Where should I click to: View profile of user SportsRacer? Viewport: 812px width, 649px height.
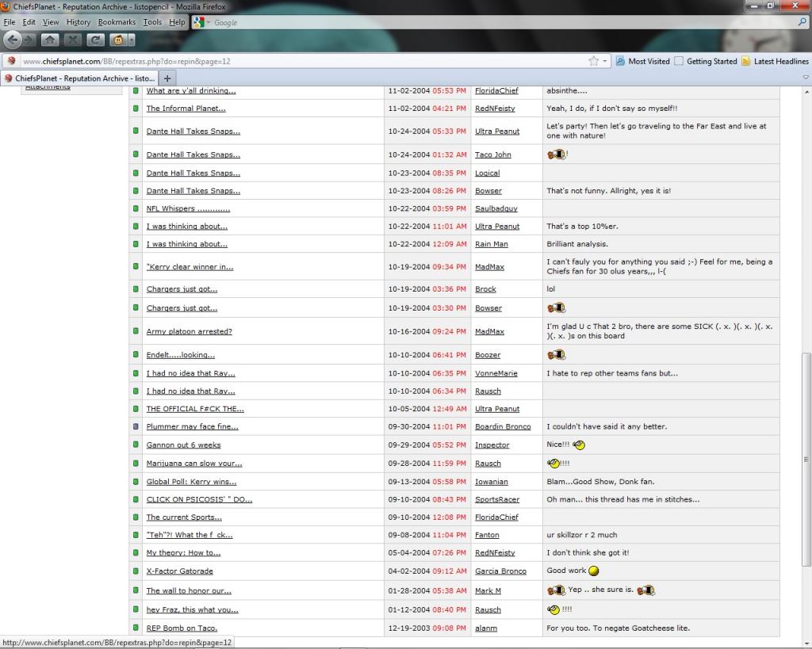tap(497, 499)
